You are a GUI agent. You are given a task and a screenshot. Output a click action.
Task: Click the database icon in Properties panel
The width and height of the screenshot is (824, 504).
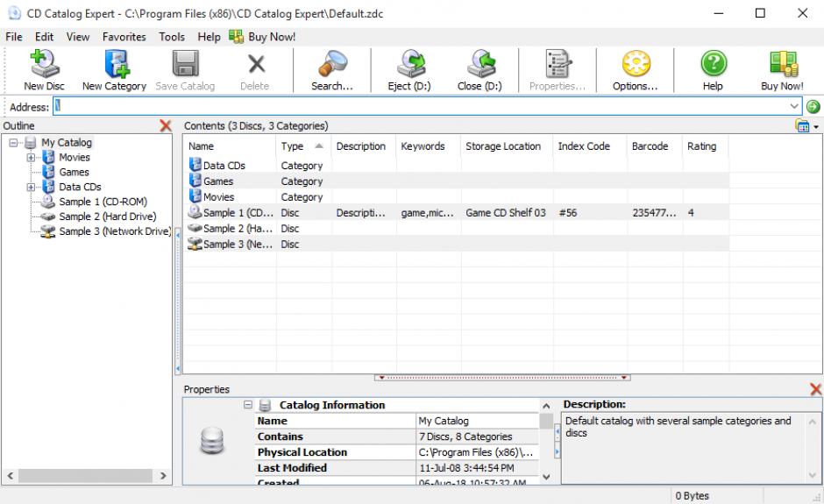click(212, 440)
